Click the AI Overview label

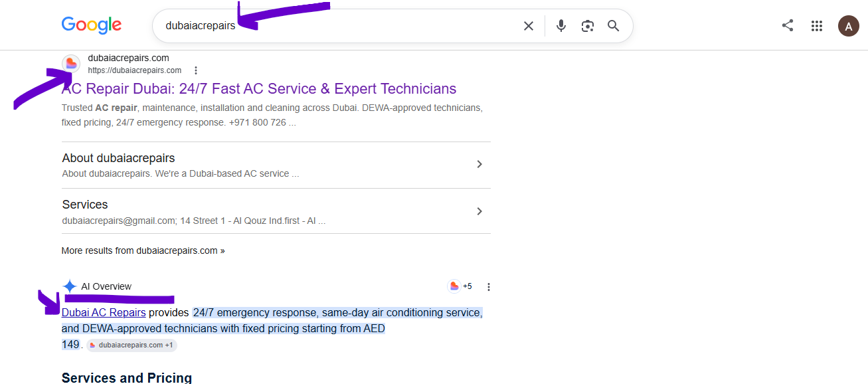[106, 286]
